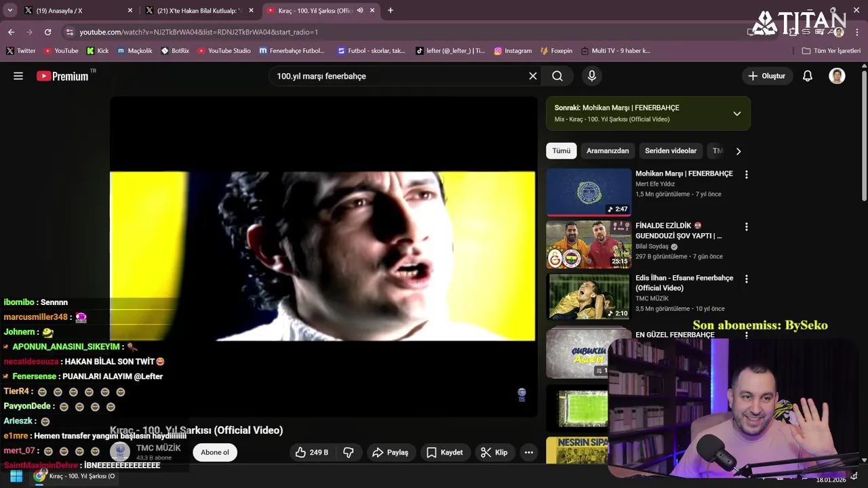Open the lefter TikTok bookmark
This screenshot has height=488, width=868.
tap(450, 51)
